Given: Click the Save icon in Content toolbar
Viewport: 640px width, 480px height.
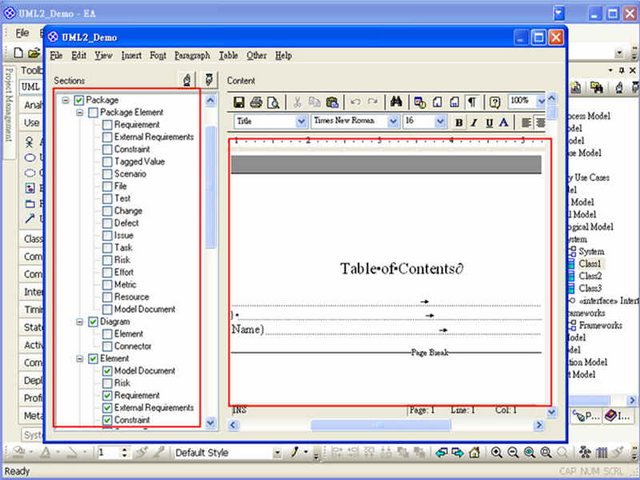Looking at the screenshot, I should tap(239, 102).
